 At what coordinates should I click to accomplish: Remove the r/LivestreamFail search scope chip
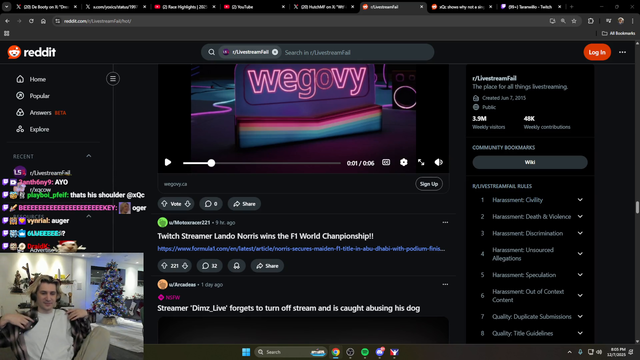tap(275, 52)
